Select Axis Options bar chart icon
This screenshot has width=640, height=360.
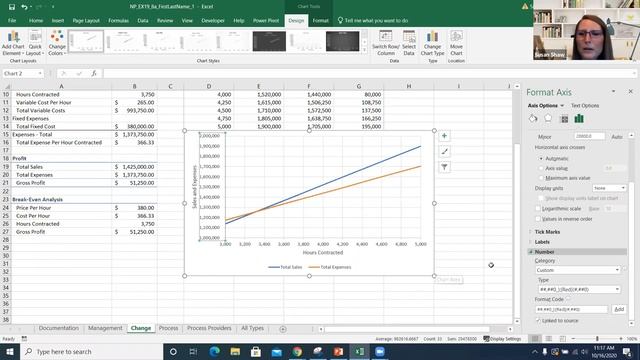579,118
